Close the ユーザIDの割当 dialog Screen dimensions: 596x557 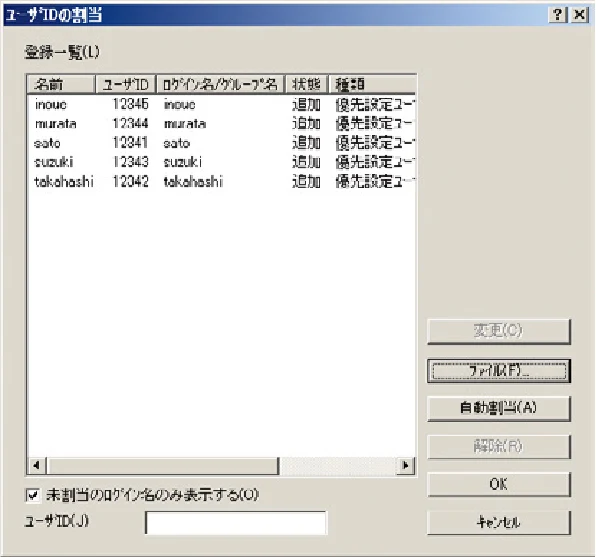click(x=580, y=15)
